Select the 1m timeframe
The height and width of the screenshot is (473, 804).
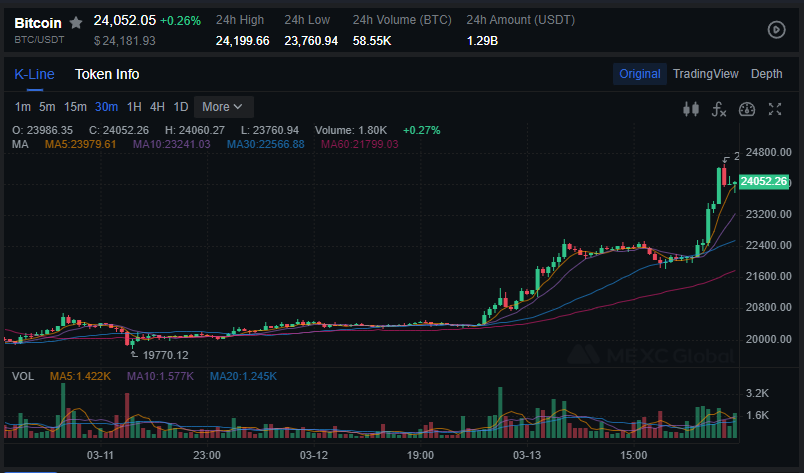click(x=22, y=107)
